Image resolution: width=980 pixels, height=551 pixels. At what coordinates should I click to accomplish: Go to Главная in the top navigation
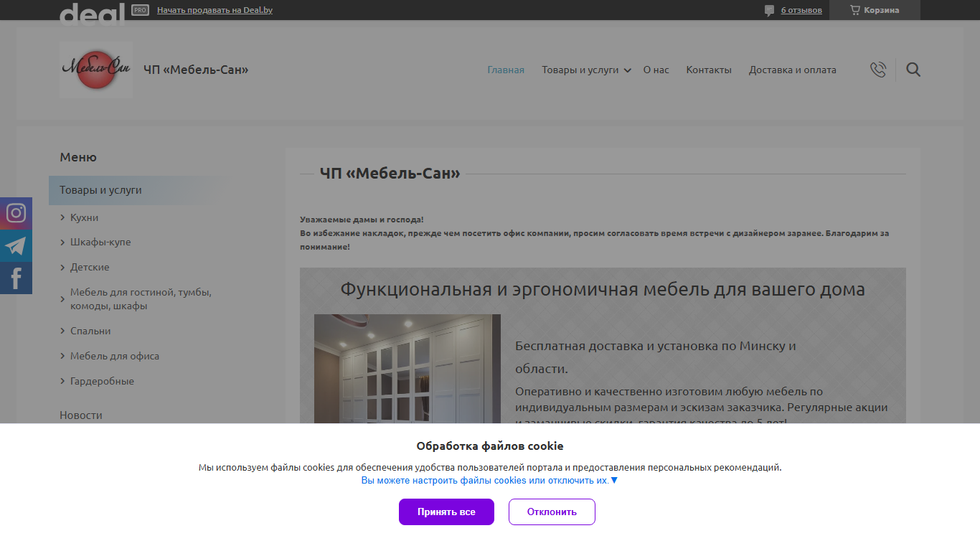pos(506,70)
